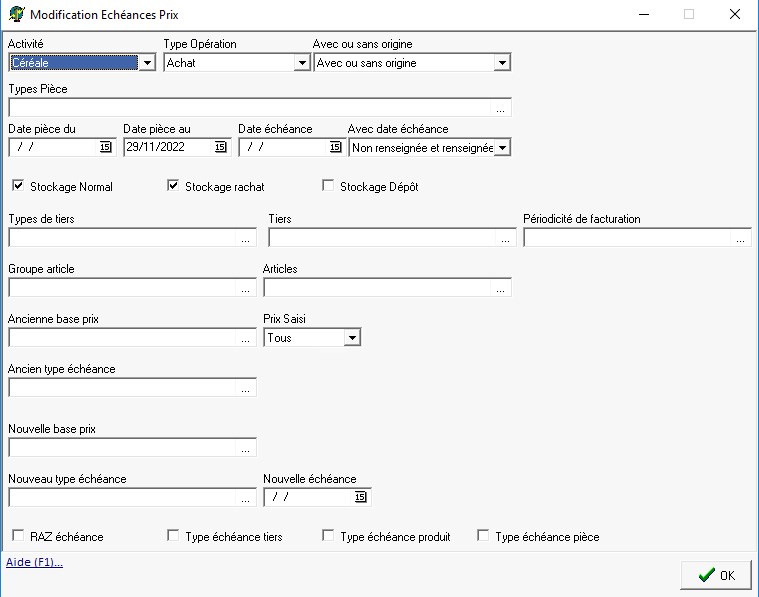Expand the Prix Saisi dropdown
Image resolution: width=759 pixels, height=597 pixels.
(x=351, y=338)
